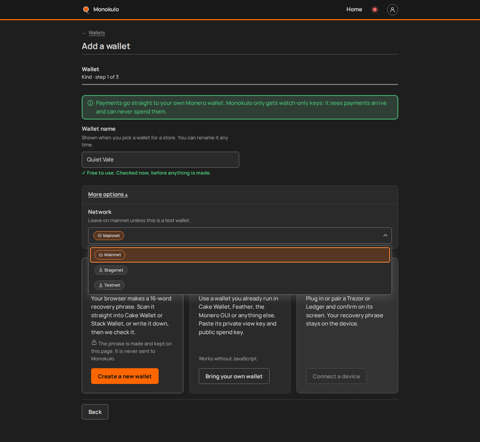Click the red status dot in header

tap(375, 10)
